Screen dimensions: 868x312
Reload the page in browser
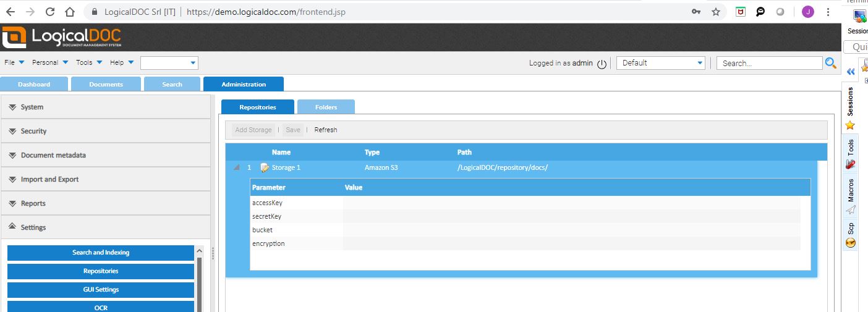pos(50,12)
